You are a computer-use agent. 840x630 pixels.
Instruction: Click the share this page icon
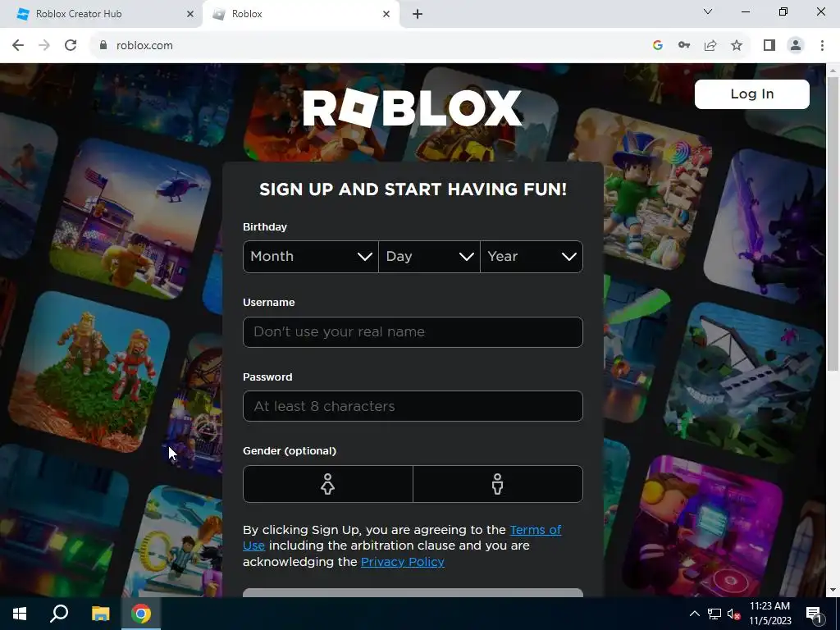pos(710,46)
